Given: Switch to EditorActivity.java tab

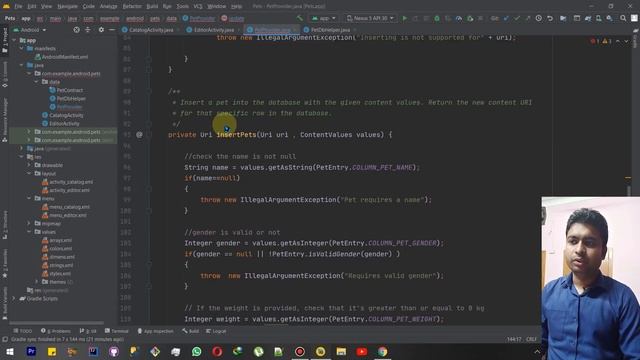Looking at the screenshot, I should pyautogui.click(x=213, y=30).
